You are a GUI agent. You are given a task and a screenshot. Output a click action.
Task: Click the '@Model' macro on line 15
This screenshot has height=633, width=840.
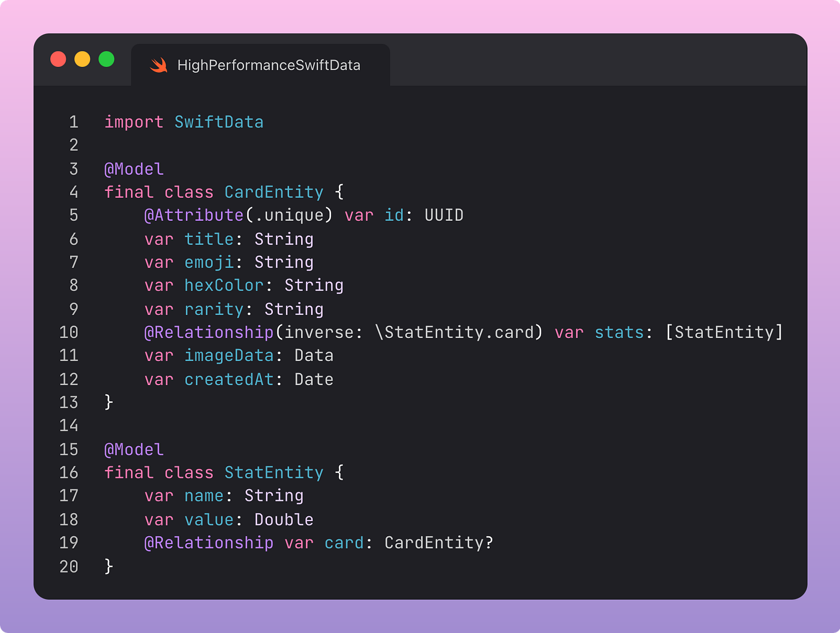(x=134, y=450)
